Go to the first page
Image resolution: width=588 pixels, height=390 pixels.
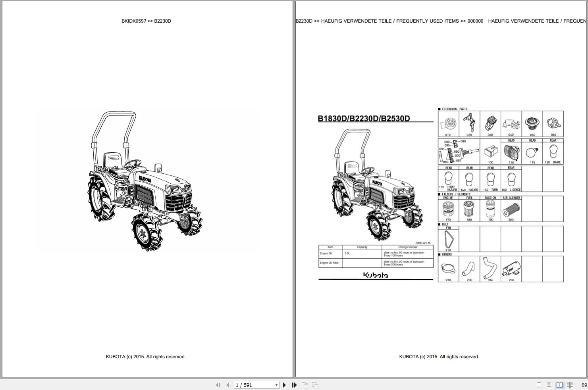218,385
